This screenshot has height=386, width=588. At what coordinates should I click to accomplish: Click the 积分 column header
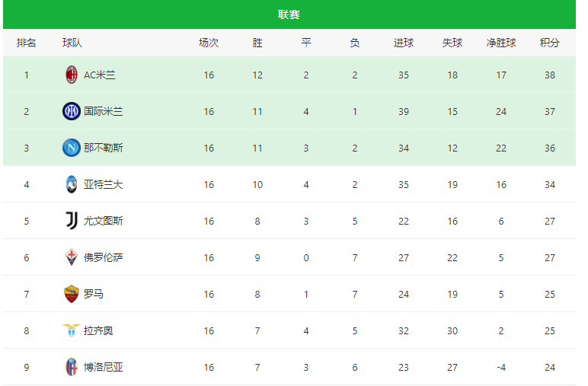[x=549, y=43]
